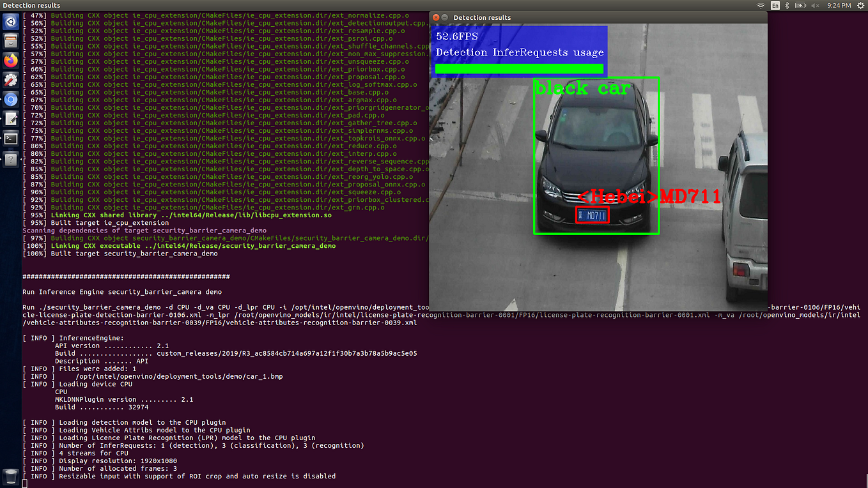Screen dimensions: 868x488
Task: Open the Ubuntu Dash launcher
Action: (10, 21)
